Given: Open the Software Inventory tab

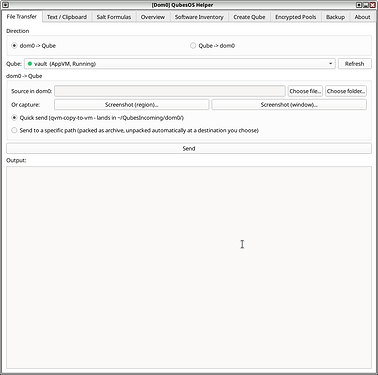Looking at the screenshot, I should (x=199, y=17).
